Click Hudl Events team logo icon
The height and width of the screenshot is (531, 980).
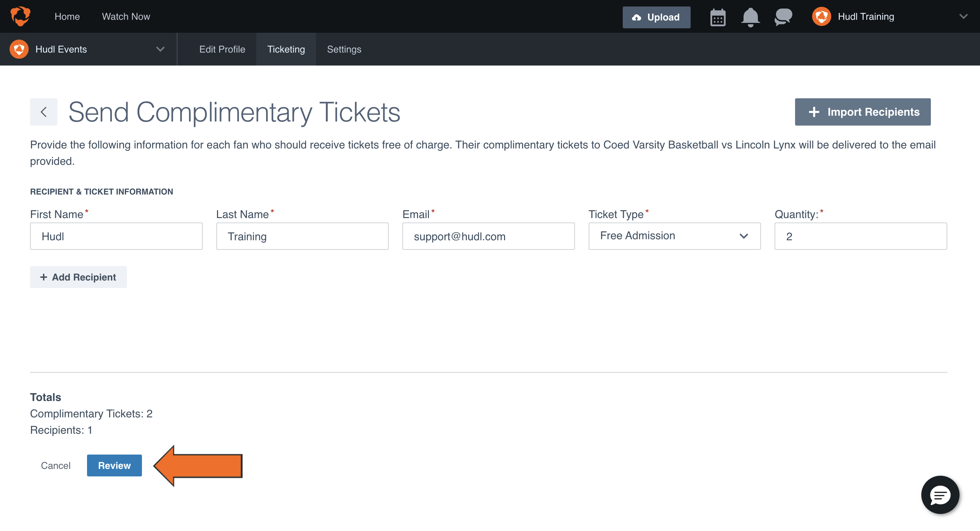pyautogui.click(x=19, y=49)
